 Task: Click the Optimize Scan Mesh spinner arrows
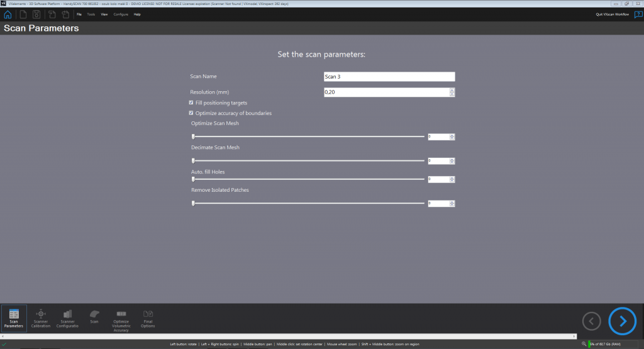pos(452,136)
